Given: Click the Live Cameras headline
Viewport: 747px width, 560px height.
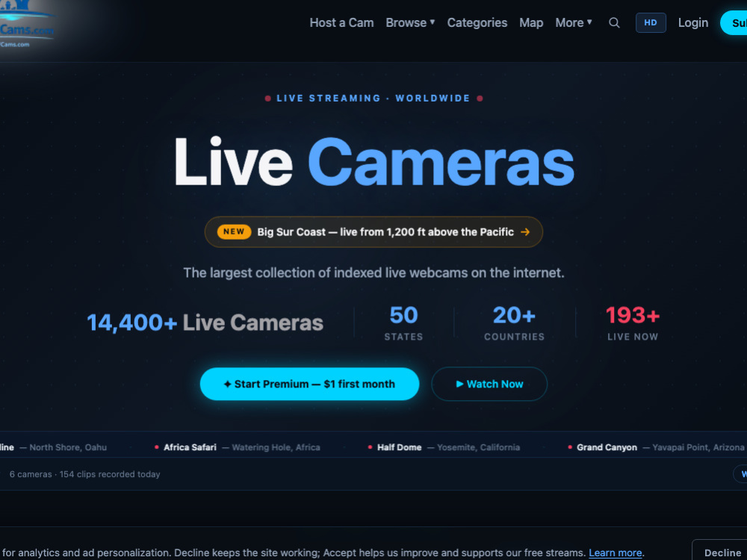Looking at the screenshot, I should [374, 163].
